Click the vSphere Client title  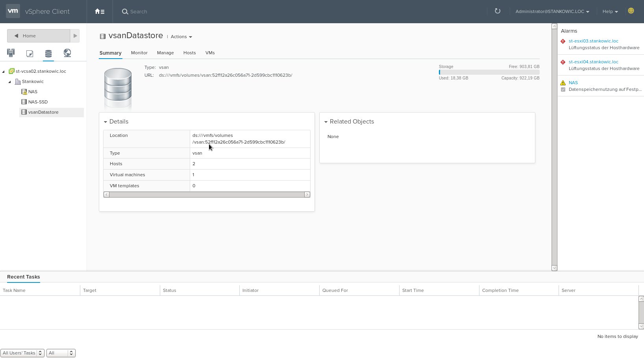[47, 11]
